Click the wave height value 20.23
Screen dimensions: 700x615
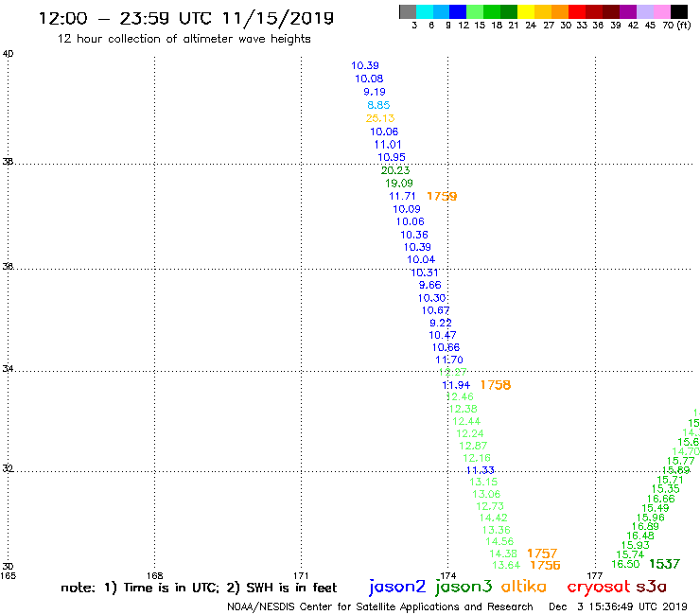click(395, 170)
